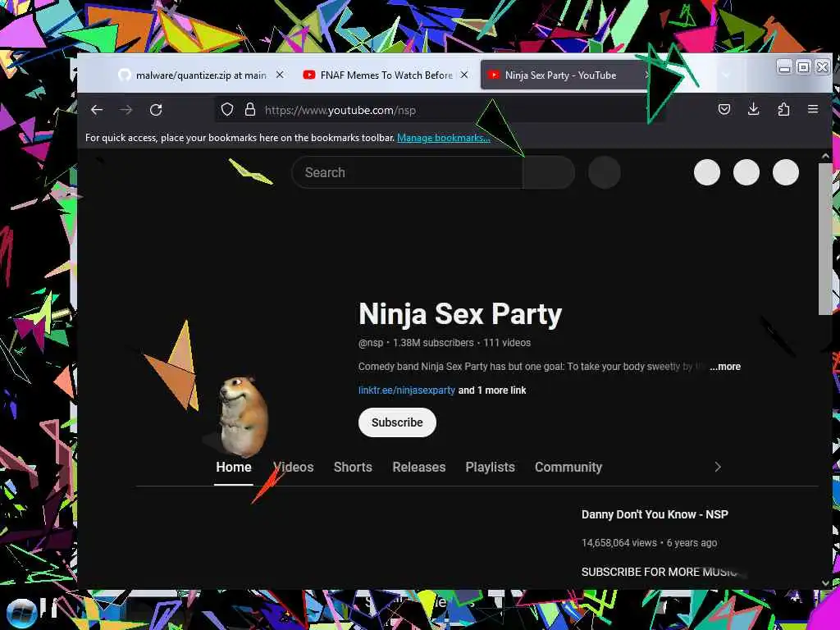
Task: Open video 'Danny Don't You Know - NSP'
Action: tap(655, 514)
